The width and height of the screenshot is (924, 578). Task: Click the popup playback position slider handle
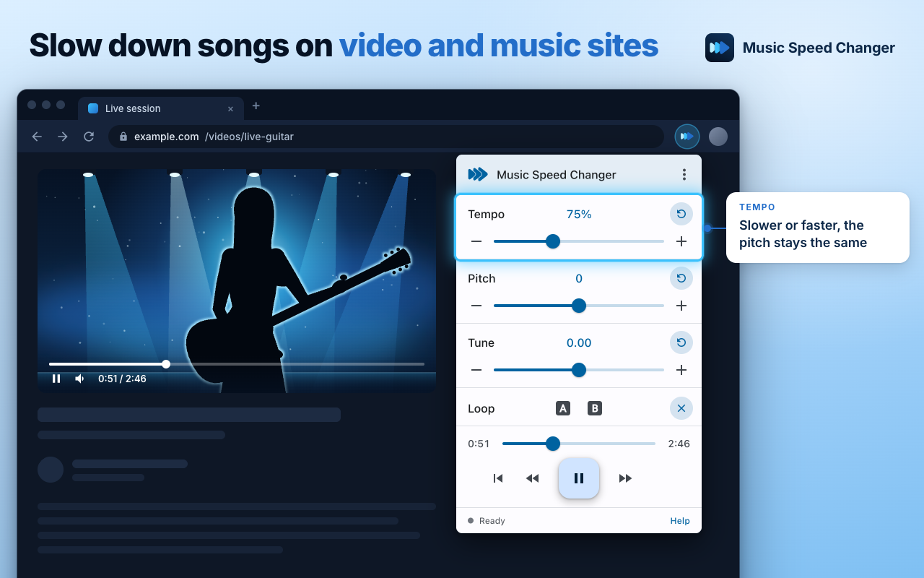[553, 444]
